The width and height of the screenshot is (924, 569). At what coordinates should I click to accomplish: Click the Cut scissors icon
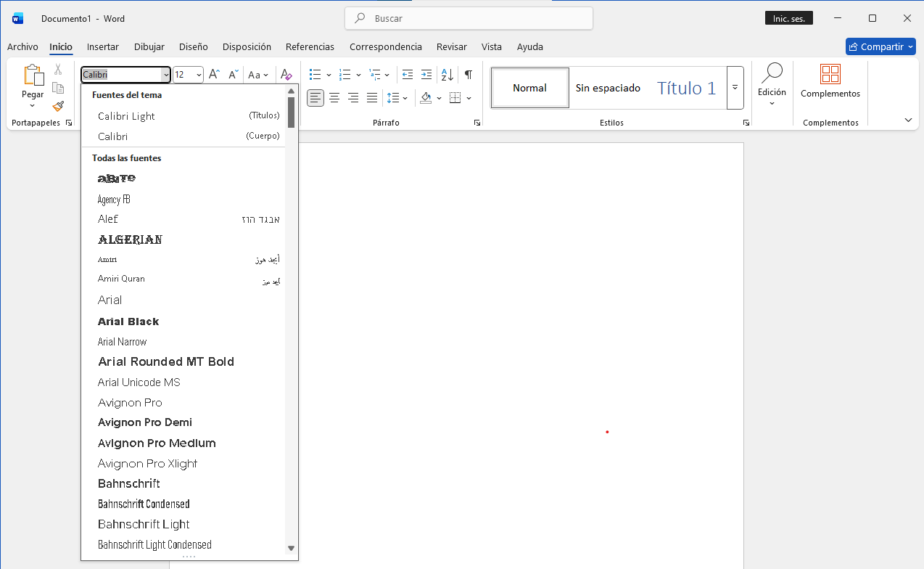click(x=58, y=70)
